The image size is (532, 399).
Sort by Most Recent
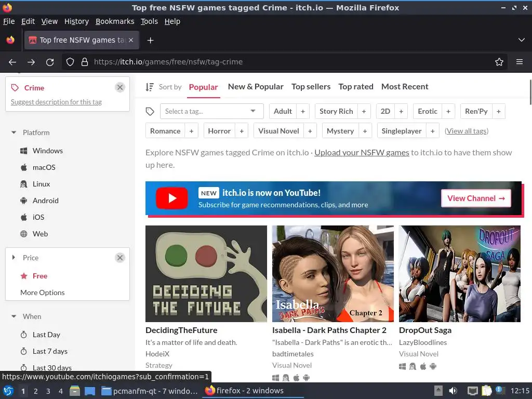pos(405,87)
